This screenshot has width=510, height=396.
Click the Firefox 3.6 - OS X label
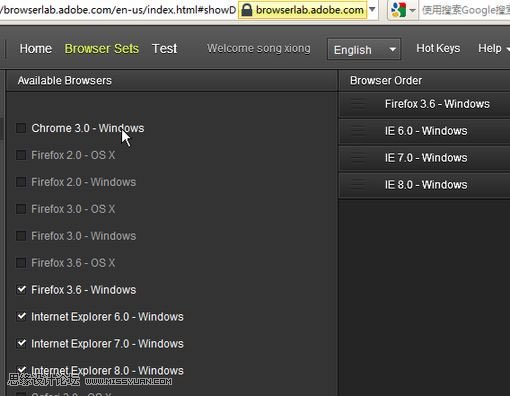click(73, 263)
